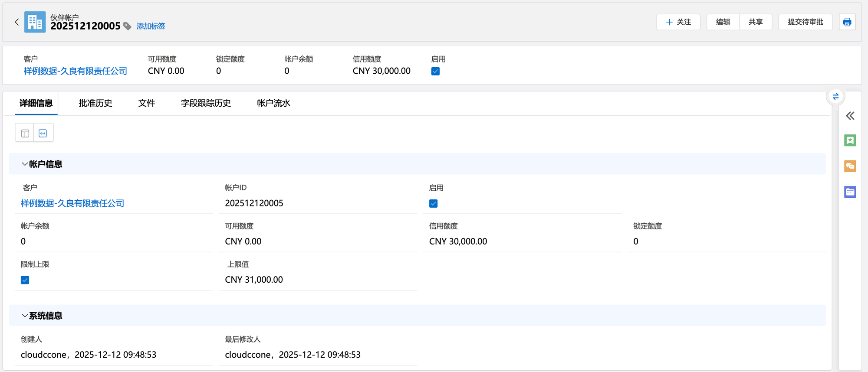Switch to the 批准历史 tab
The image size is (868, 372).
(x=95, y=103)
